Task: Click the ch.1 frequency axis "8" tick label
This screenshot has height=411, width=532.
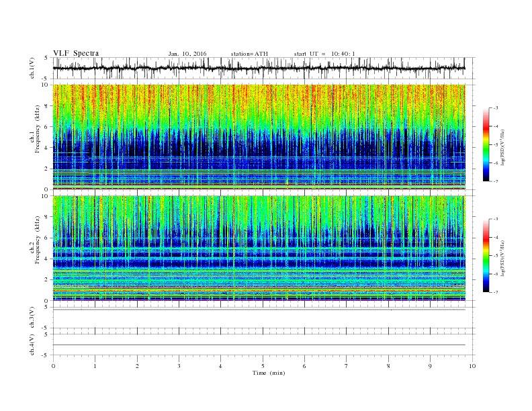Action: (x=47, y=106)
